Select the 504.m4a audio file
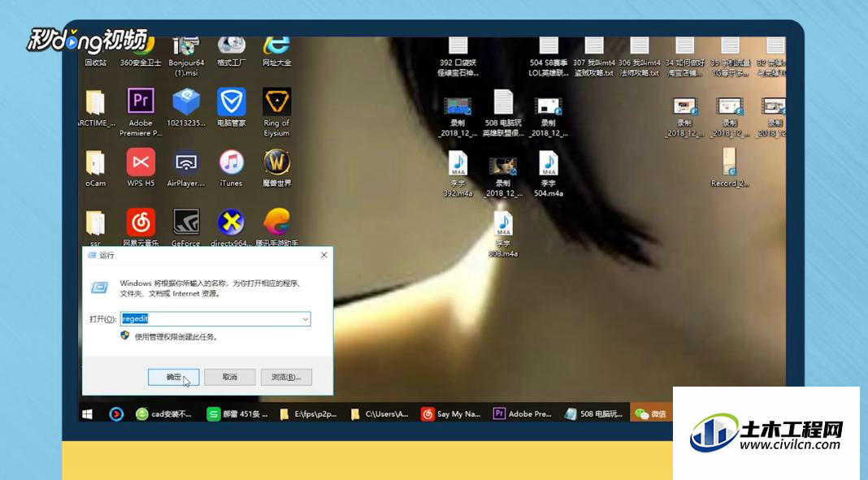This screenshot has width=868, height=480. [x=548, y=174]
